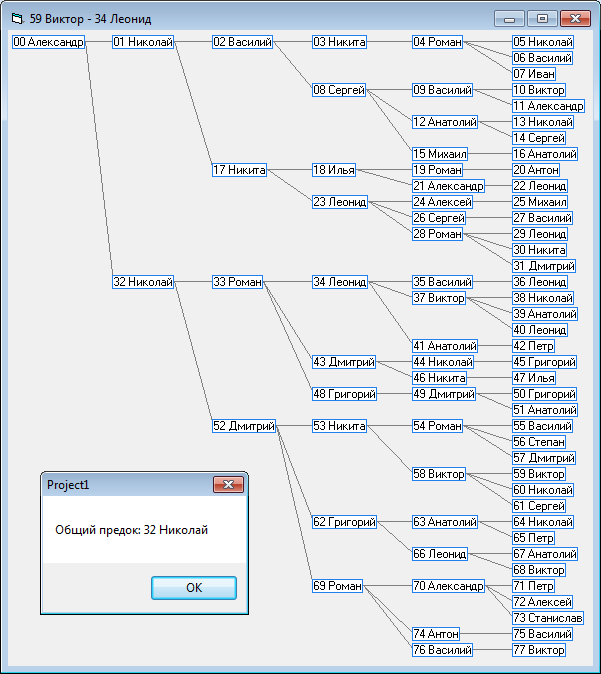The image size is (601, 674).
Task: Select node 32 Николай in the tree
Action: tap(143, 282)
